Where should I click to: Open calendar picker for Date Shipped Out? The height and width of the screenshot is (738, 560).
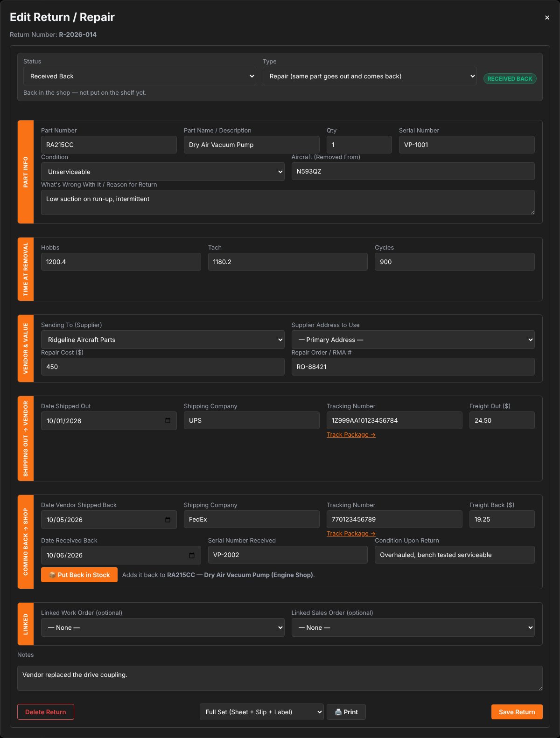click(168, 421)
